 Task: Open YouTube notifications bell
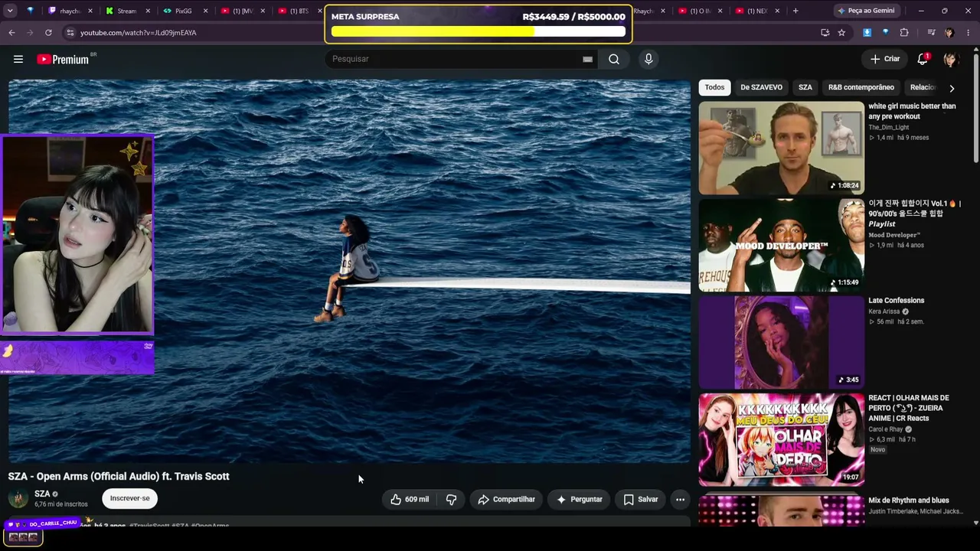[923, 59]
